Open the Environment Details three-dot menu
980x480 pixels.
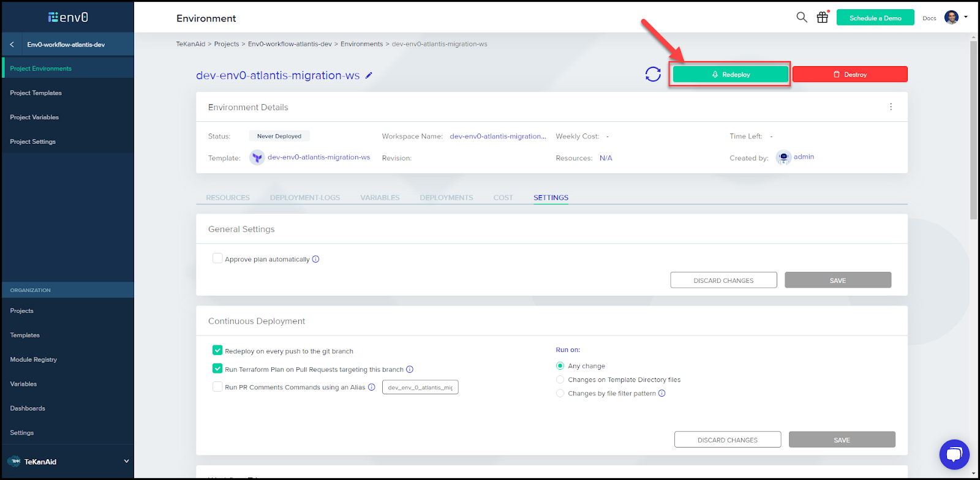[891, 107]
